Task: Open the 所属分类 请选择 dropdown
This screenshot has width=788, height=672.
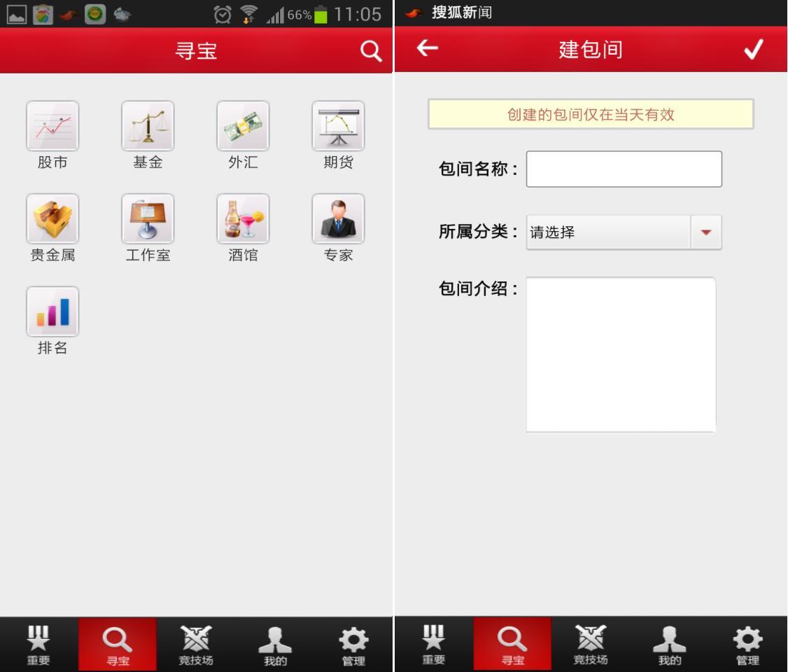Action: coord(608,232)
